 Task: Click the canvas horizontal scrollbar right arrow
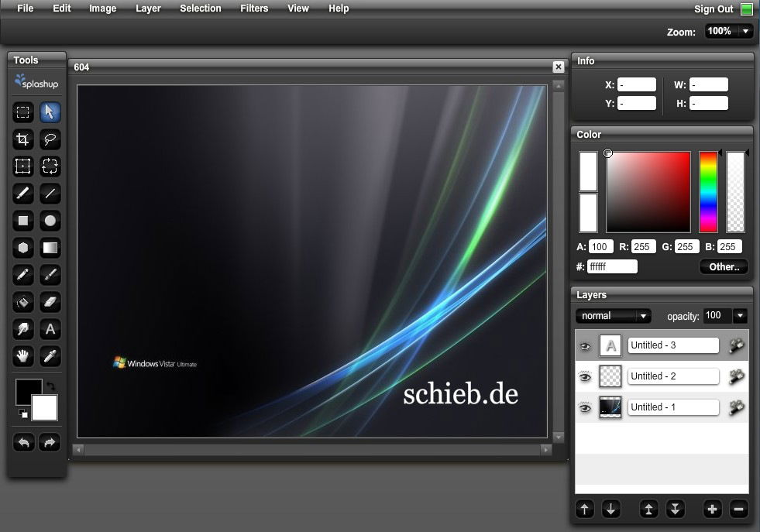[x=545, y=450]
